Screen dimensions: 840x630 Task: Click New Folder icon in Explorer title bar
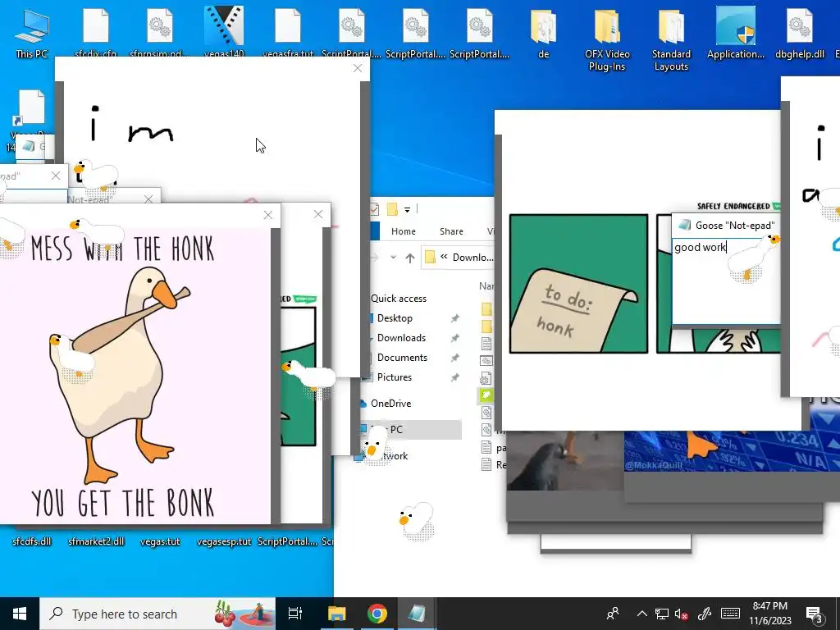392,209
